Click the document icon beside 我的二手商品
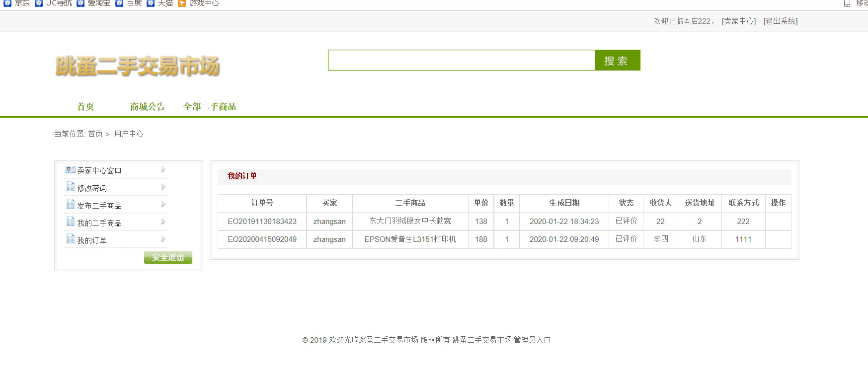The width and height of the screenshot is (868, 374). (x=71, y=222)
